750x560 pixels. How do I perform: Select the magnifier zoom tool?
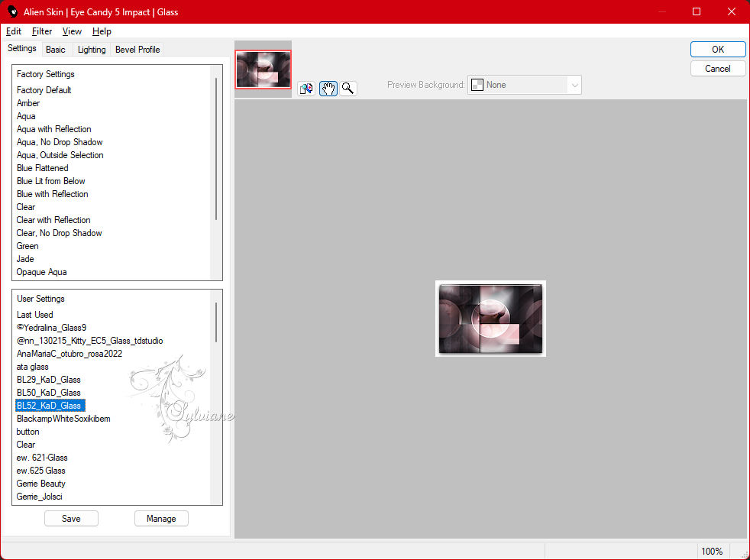click(x=348, y=89)
